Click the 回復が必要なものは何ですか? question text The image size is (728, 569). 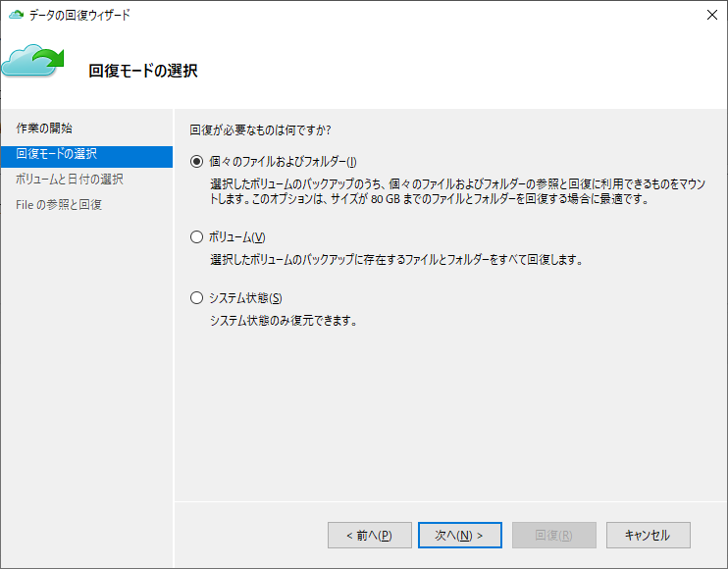[260, 129]
